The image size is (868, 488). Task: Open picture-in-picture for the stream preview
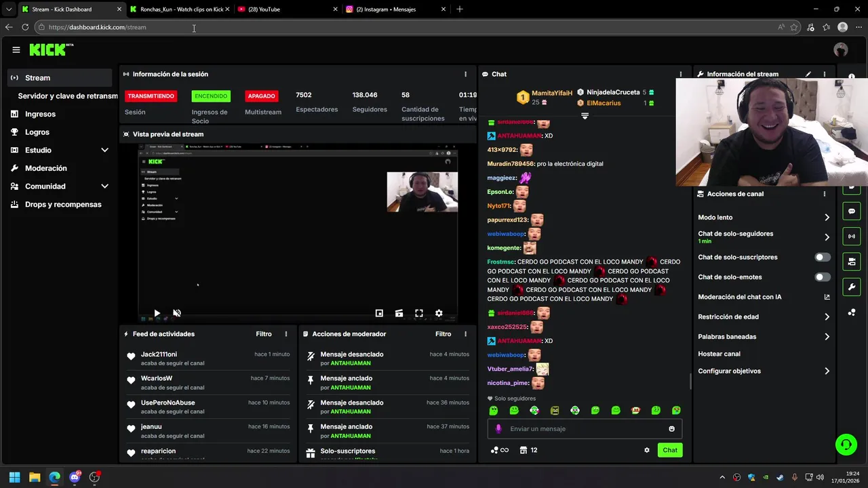379,313
